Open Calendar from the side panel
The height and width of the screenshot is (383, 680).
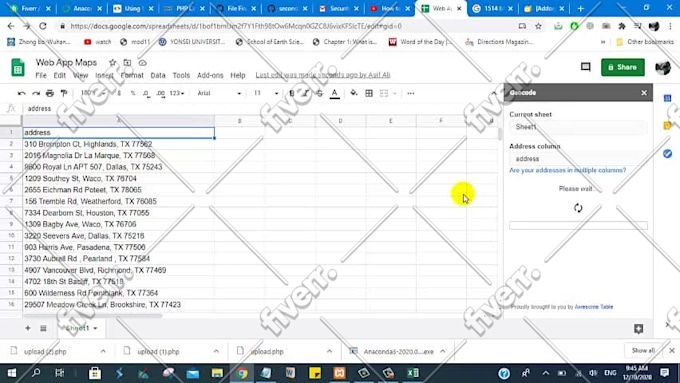coord(667,98)
